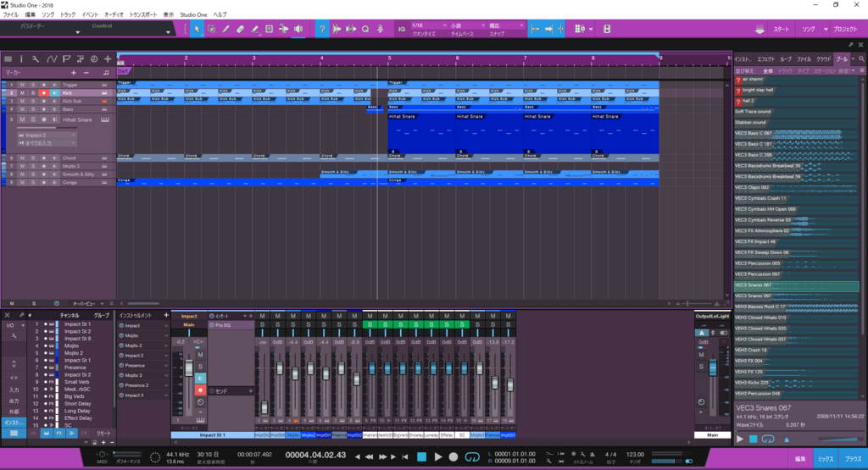The height and width of the screenshot is (470, 868).
Task: Toggle FX channels filter button in mixer
Action: pyautogui.click(x=58, y=434)
